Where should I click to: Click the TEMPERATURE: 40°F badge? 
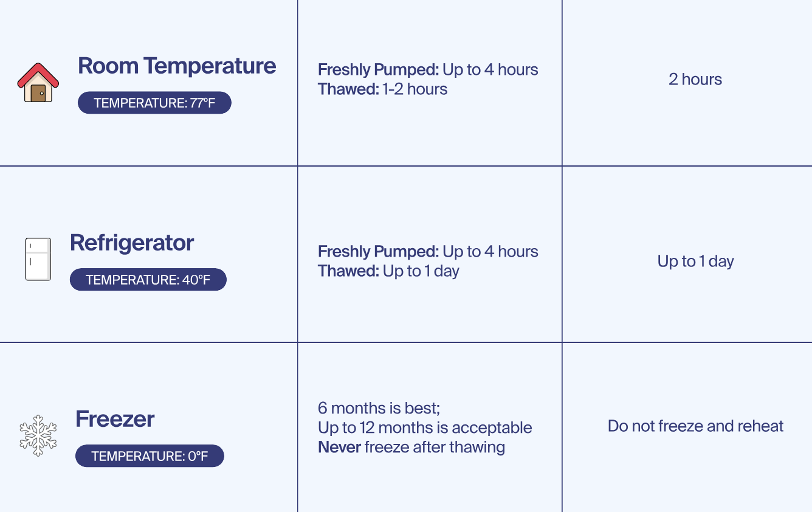148,280
